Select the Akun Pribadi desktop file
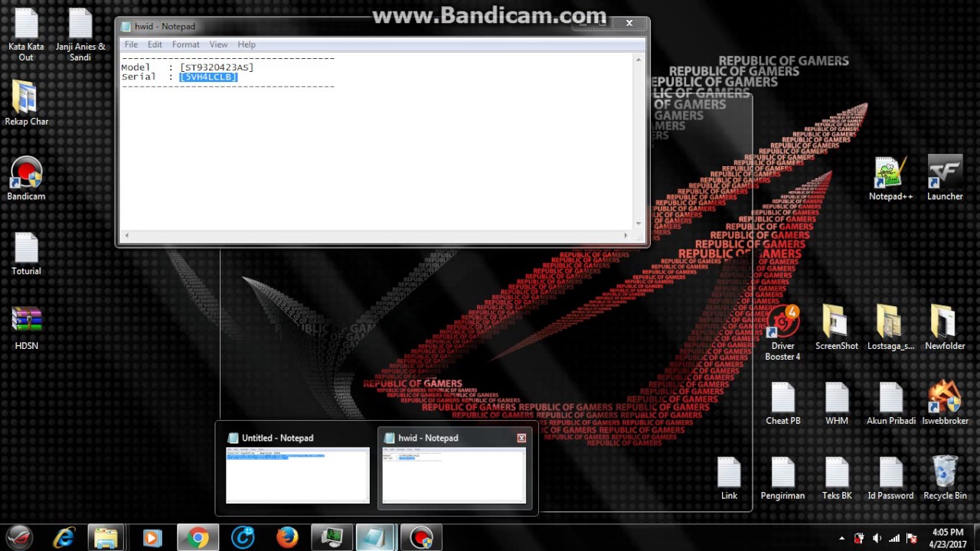980x551 pixels. (x=890, y=403)
